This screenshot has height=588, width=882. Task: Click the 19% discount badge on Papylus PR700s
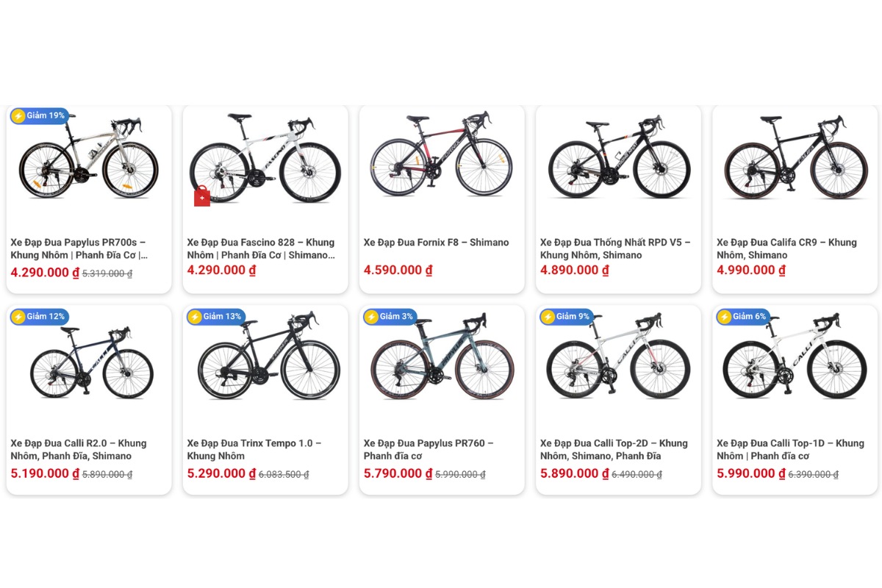(39, 116)
